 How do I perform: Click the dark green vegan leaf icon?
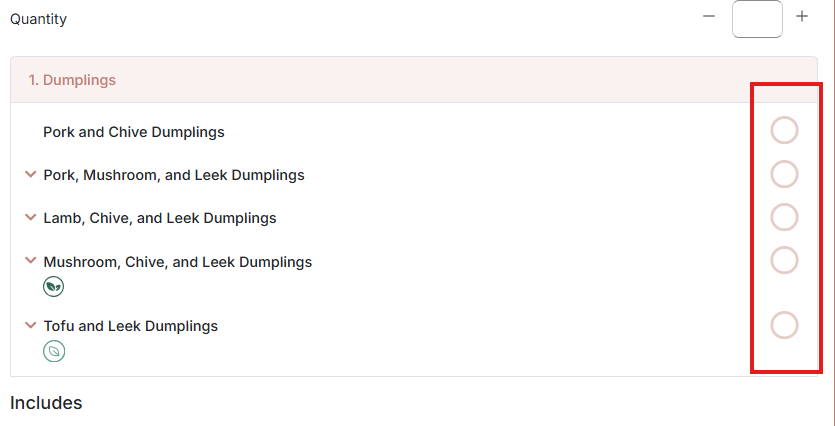53,287
